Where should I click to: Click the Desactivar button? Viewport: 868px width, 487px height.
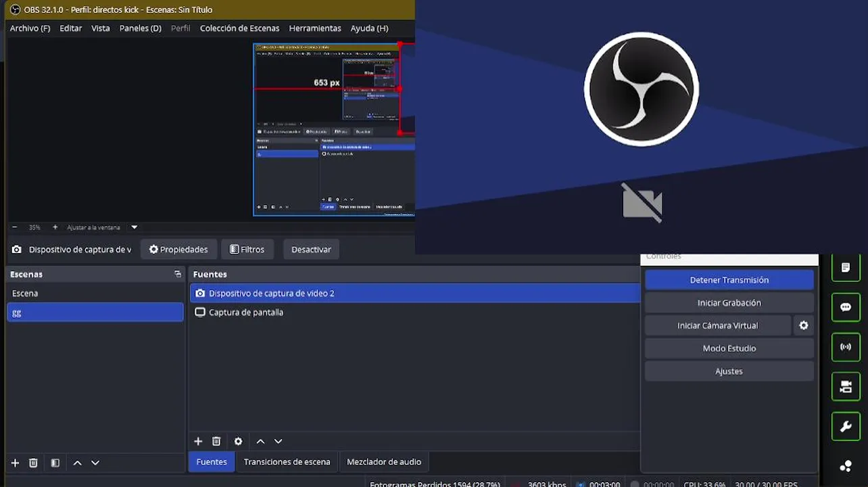point(311,250)
